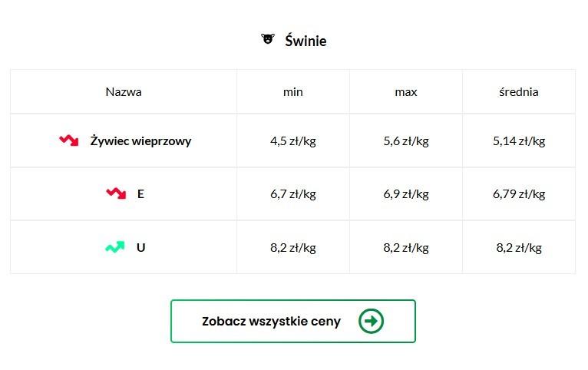Screen dimensions: 588x370
Task: Select the E class row label
Action: 140,194
